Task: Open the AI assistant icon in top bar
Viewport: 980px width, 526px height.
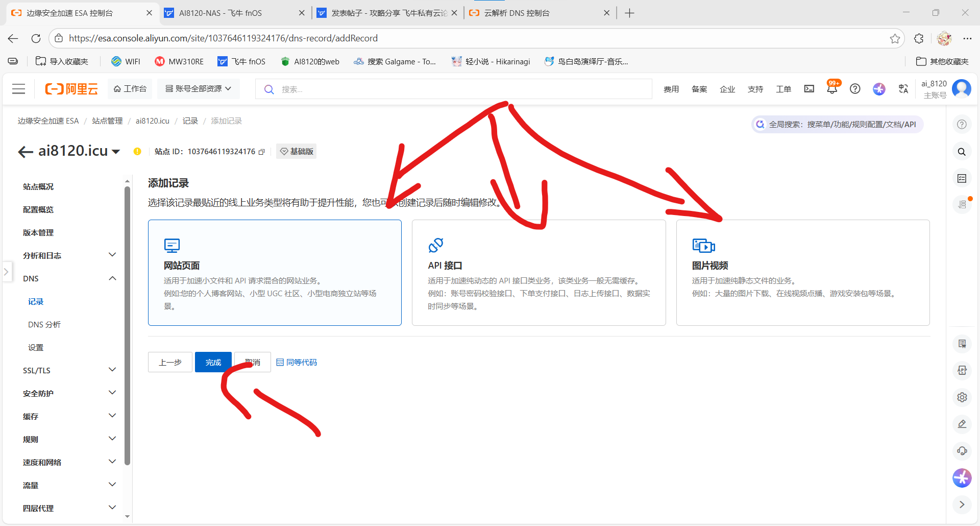Action: pos(879,89)
